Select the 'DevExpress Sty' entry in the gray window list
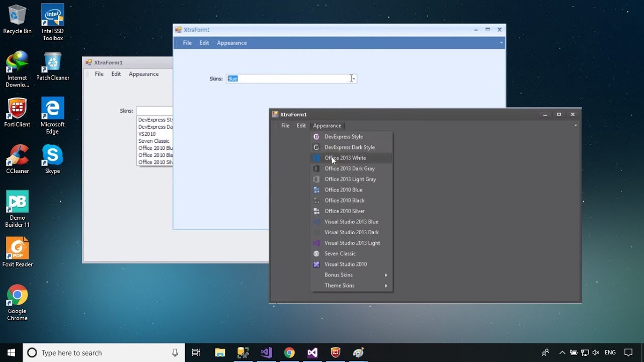 155,120
